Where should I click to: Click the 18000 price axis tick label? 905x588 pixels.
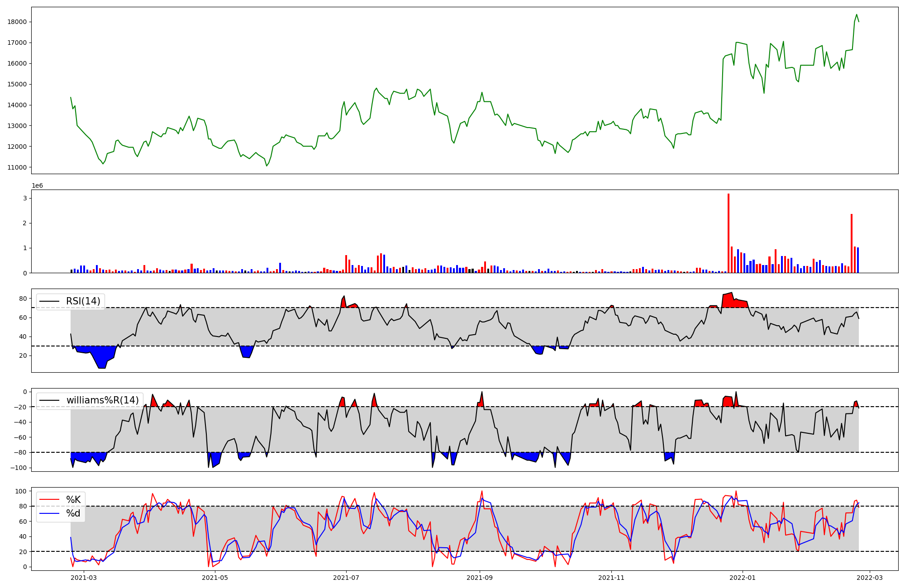point(17,22)
